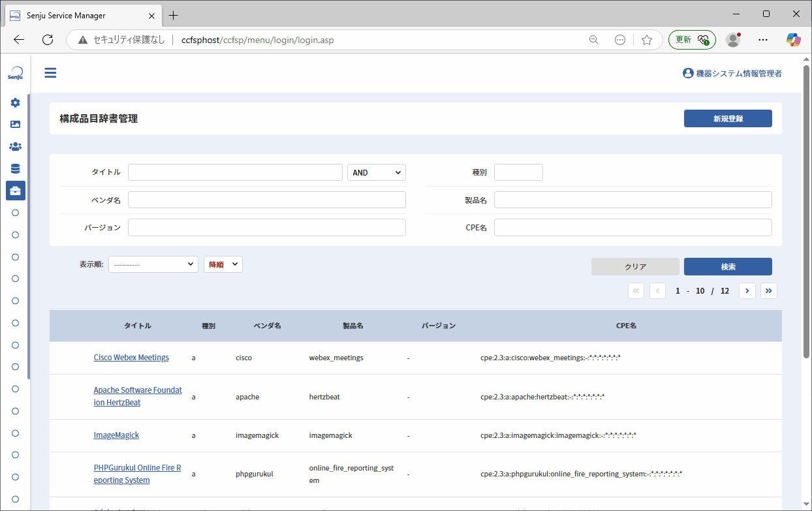Open the Apache Software Foundation HertzBeat link
Screen dimensions: 812x511
point(138,396)
